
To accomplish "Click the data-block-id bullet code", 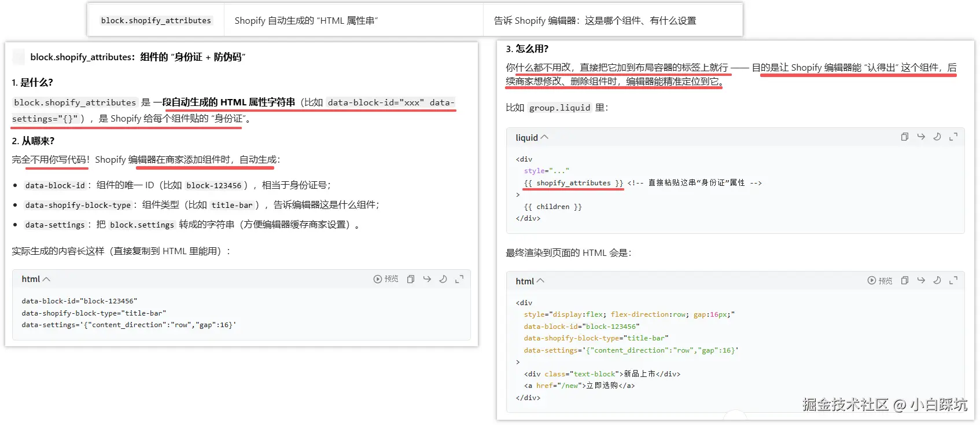I will pos(55,185).
